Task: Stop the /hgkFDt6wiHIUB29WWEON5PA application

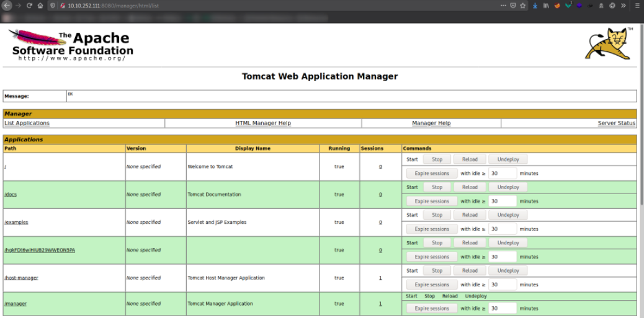Action: (x=437, y=243)
